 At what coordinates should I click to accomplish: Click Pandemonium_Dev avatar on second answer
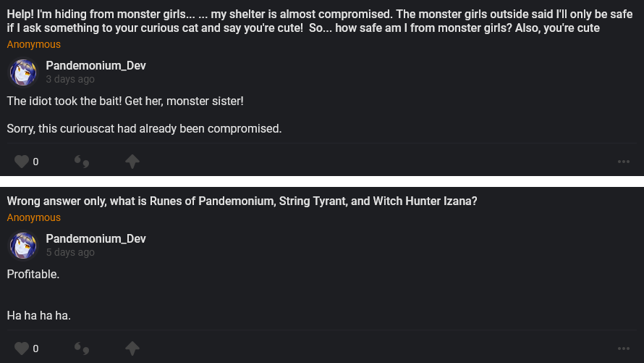[22, 246]
